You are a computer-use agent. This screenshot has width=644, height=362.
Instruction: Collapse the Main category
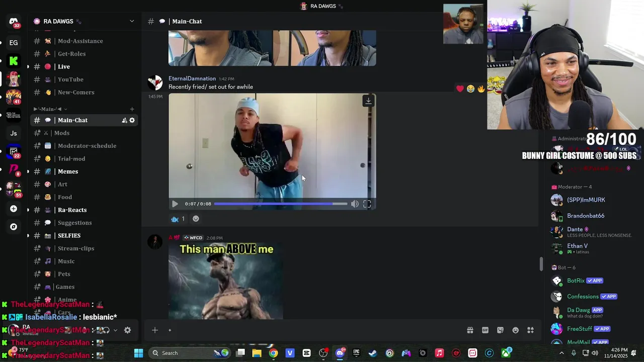pyautogui.click(x=50, y=109)
